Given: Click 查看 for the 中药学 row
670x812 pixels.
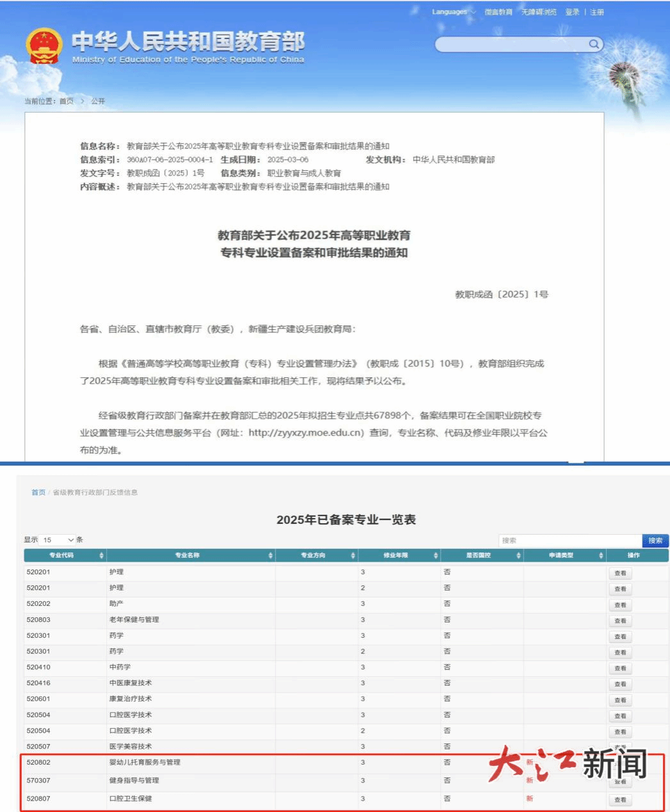Looking at the screenshot, I should click(x=620, y=668).
